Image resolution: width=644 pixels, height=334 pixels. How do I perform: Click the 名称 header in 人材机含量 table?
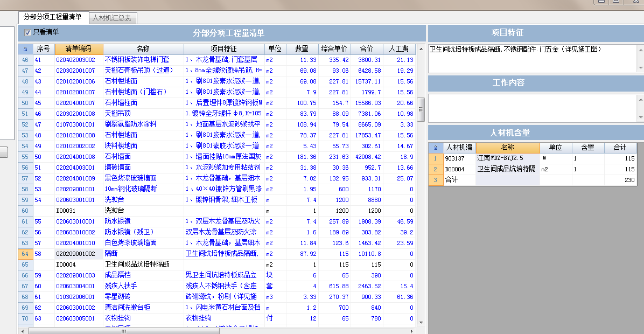508,148
